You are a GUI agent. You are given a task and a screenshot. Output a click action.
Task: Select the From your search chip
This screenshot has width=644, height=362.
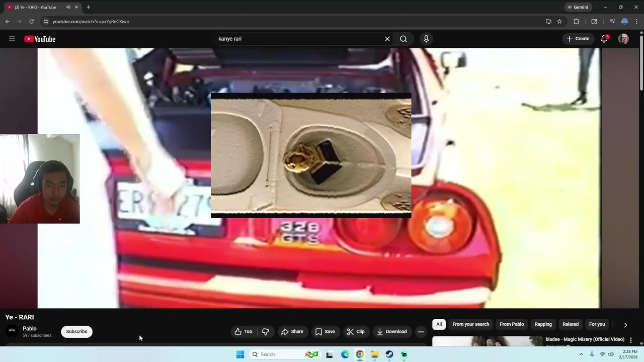pos(470,324)
